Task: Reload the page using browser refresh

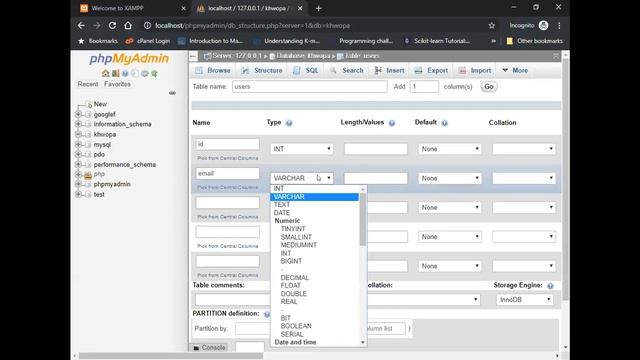Action: [x=112, y=25]
